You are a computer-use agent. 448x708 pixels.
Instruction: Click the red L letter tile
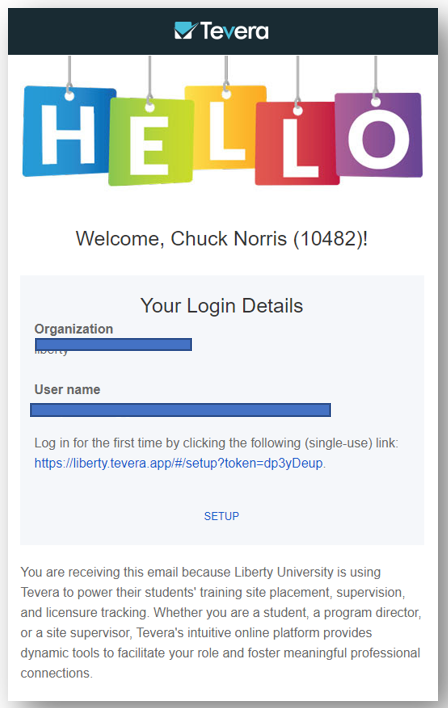[297, 144]
